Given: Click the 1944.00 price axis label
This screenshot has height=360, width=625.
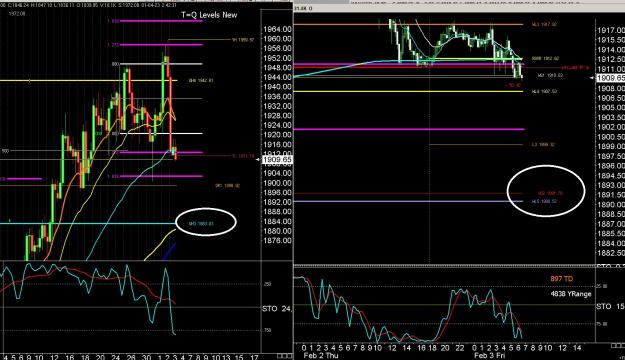Looking at the screenshot, I should pyautogui.click(x=277, y=77).
